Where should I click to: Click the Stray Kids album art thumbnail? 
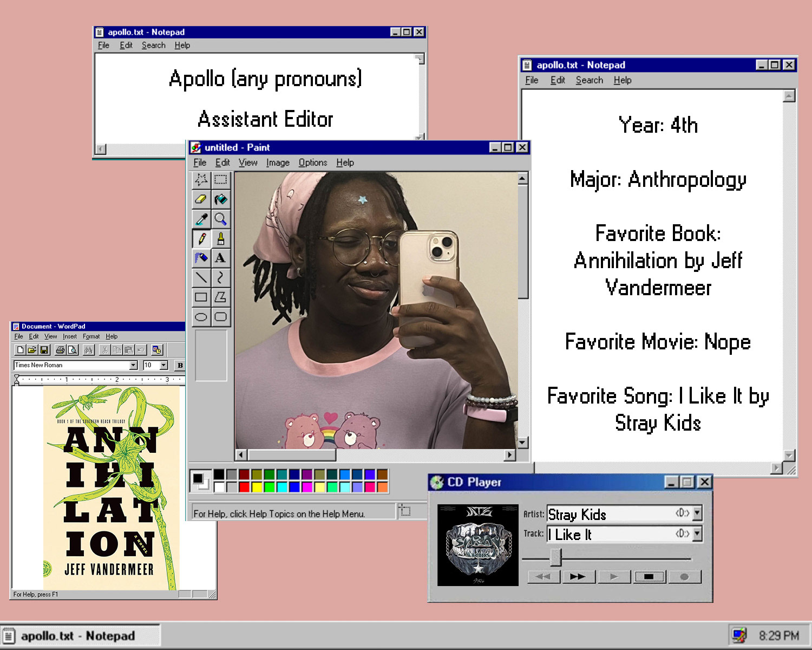[477, 545]
